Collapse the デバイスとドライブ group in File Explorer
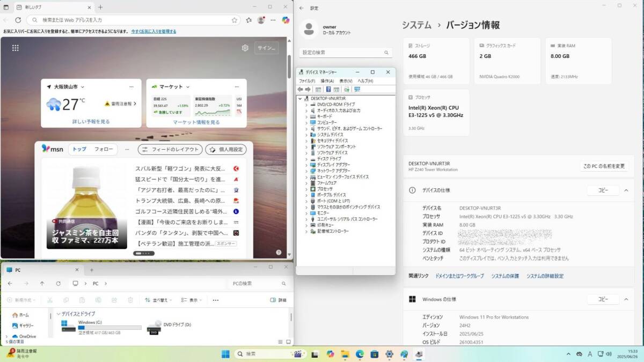The width and height of the screenshot is (644, 362). (x=58, y=314)
